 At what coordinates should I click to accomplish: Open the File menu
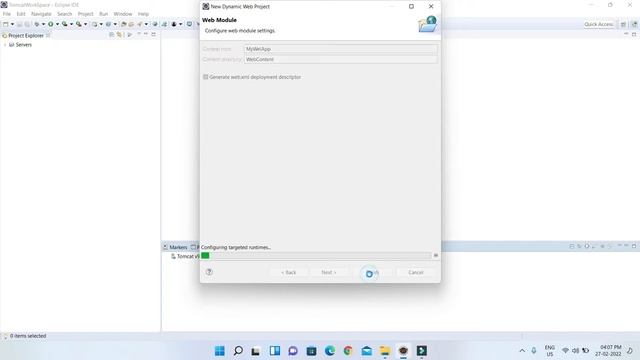pos(7,14)
